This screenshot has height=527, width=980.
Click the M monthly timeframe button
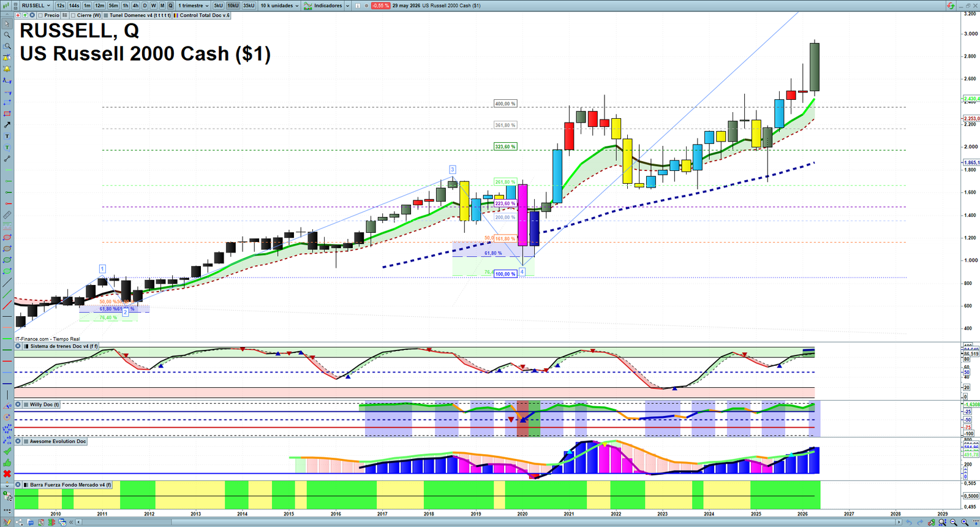tap(162, 6)
